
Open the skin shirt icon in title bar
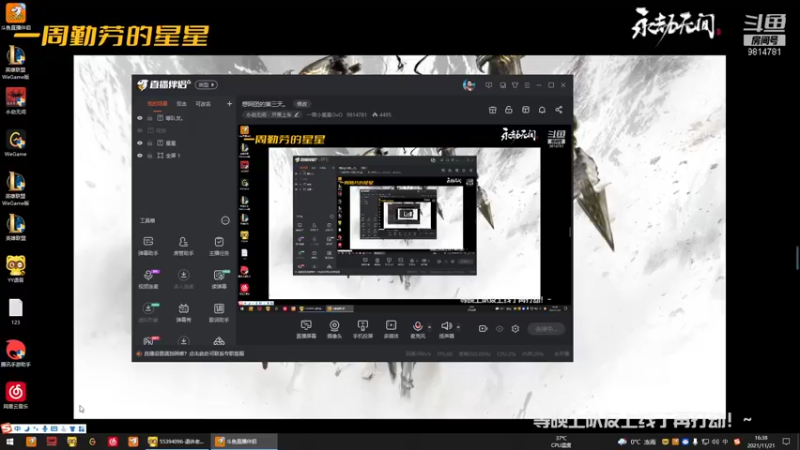[515, 85]
